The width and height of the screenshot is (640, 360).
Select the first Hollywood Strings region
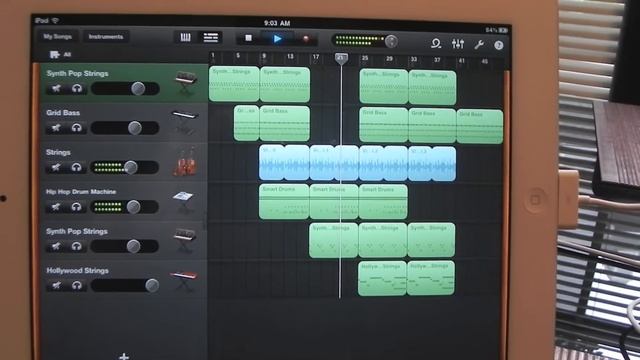(382, 278)
